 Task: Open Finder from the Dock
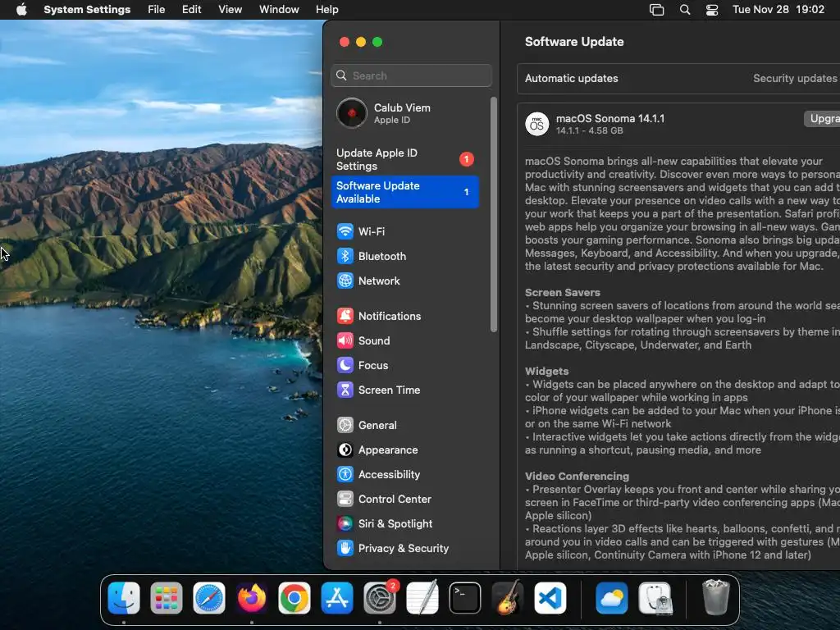(124, 598)
